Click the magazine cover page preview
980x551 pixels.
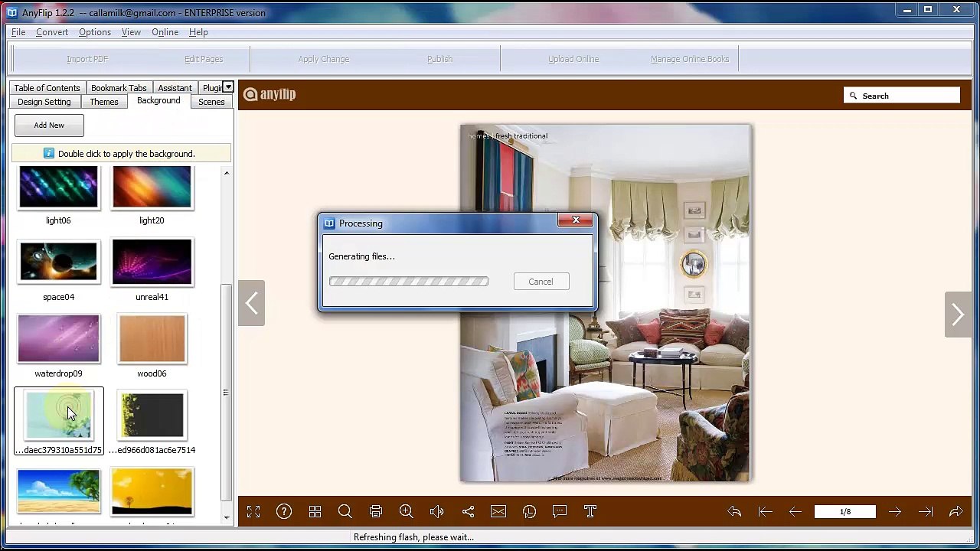(606, 303)
